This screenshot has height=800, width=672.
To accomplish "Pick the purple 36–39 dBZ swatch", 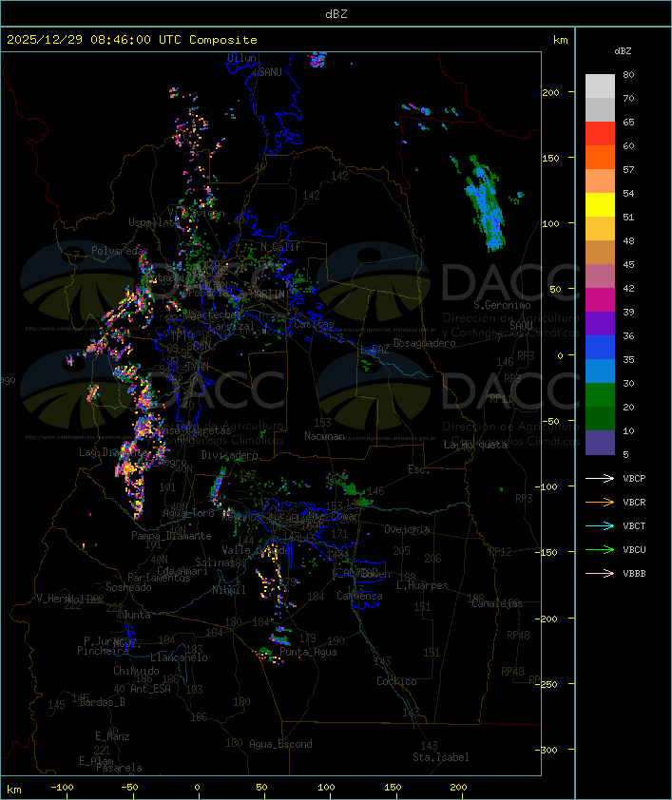I will (600, 323).
